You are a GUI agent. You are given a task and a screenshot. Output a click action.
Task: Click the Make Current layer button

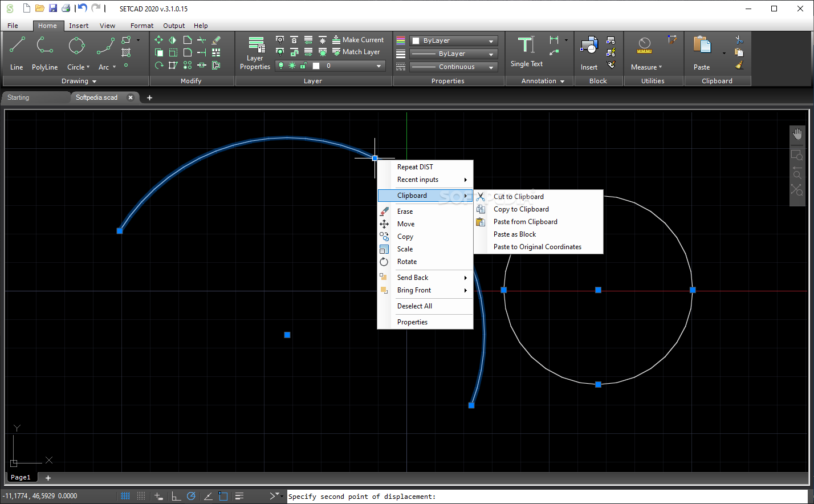pyautogui.click(x=358, y=40)
